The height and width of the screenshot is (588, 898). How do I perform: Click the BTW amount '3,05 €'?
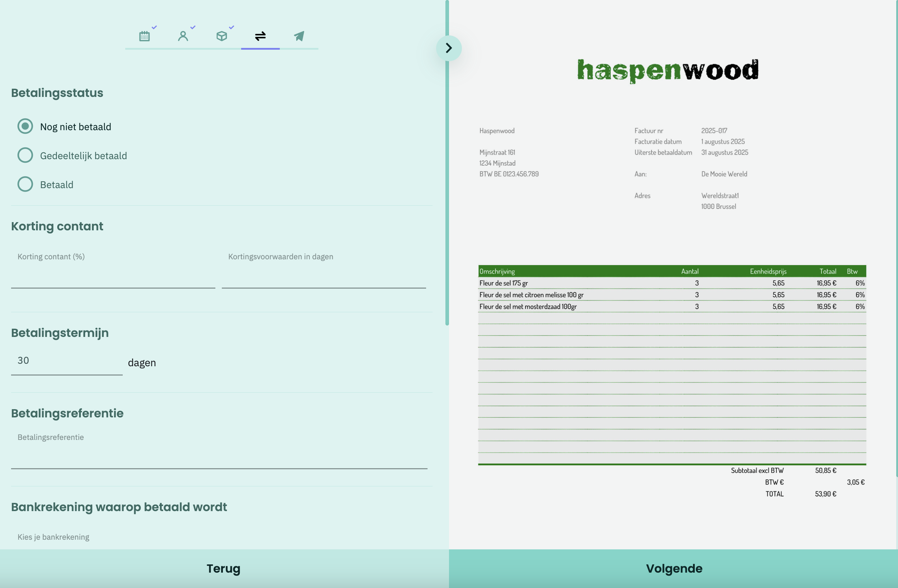(855, 482)
